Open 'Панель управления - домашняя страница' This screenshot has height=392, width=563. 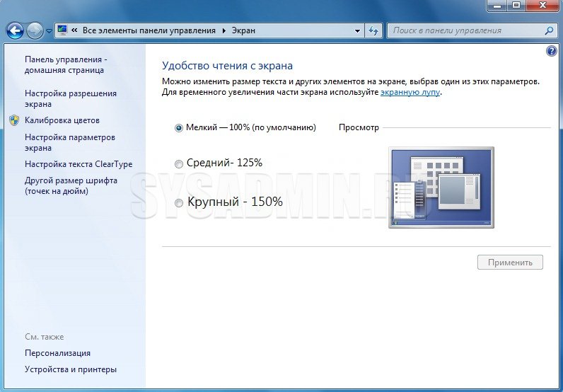(x=66, y=64)
